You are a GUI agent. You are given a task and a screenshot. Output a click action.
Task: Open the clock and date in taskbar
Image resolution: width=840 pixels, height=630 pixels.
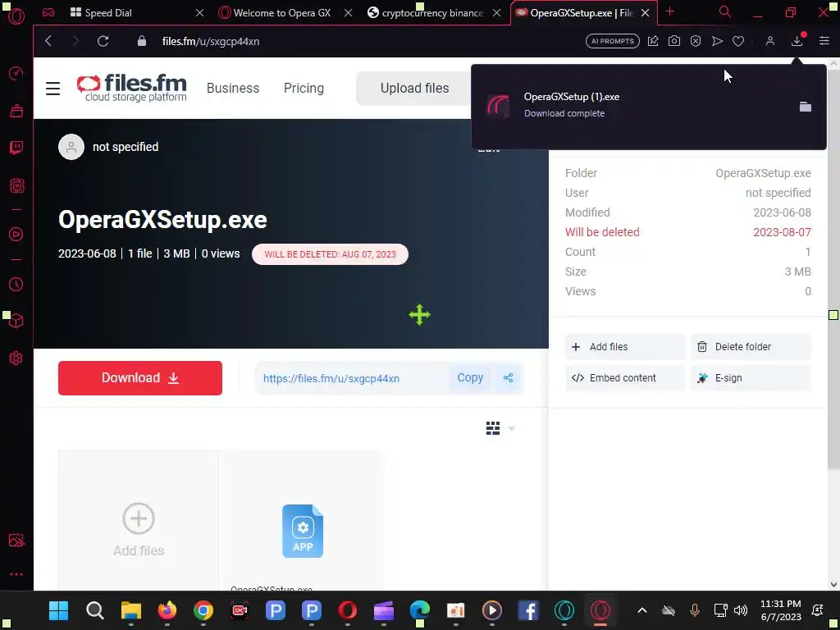pos(781,610)
